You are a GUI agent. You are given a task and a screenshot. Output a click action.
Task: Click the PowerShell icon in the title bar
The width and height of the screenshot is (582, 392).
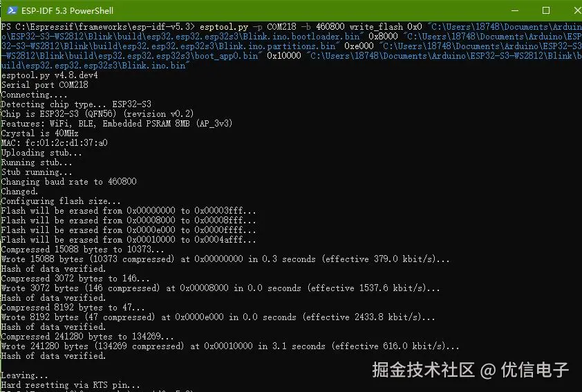12,10
